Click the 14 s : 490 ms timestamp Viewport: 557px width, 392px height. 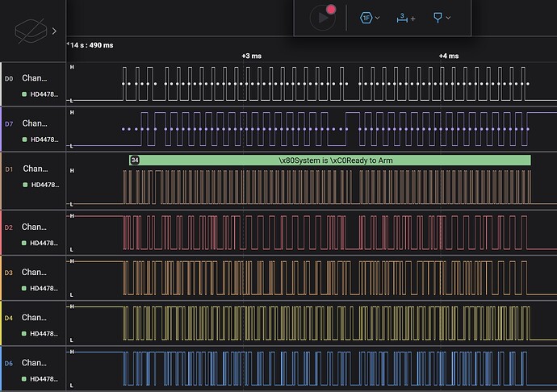[92, 45]
